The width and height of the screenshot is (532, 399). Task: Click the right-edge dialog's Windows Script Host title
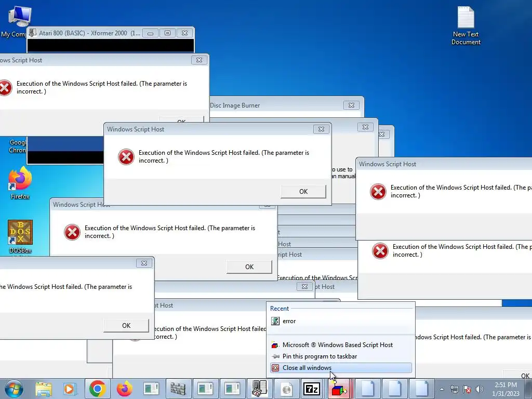coord(388,164)
